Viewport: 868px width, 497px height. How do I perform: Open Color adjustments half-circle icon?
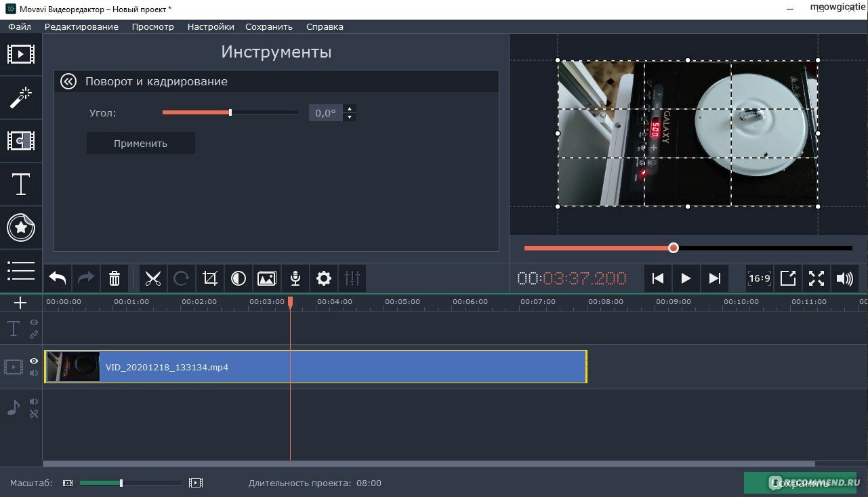pyautogui.click(x=239, y=278)
